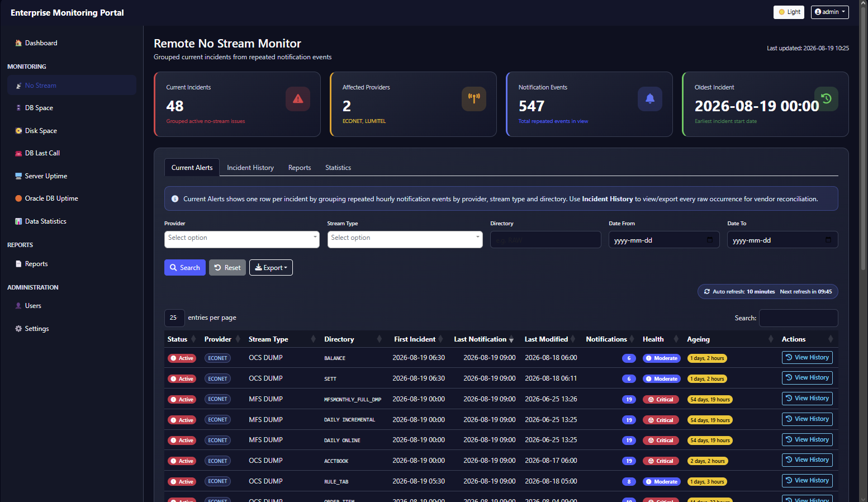
Task: Open the Reports tab
Action: coord(300,168)
